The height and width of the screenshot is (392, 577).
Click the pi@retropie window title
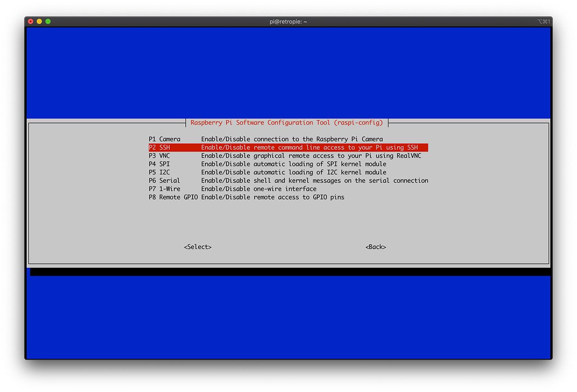(x=288, y=22)
